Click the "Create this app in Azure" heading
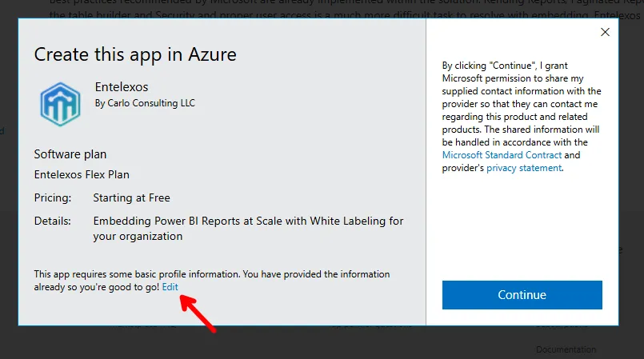 [135, 54]
